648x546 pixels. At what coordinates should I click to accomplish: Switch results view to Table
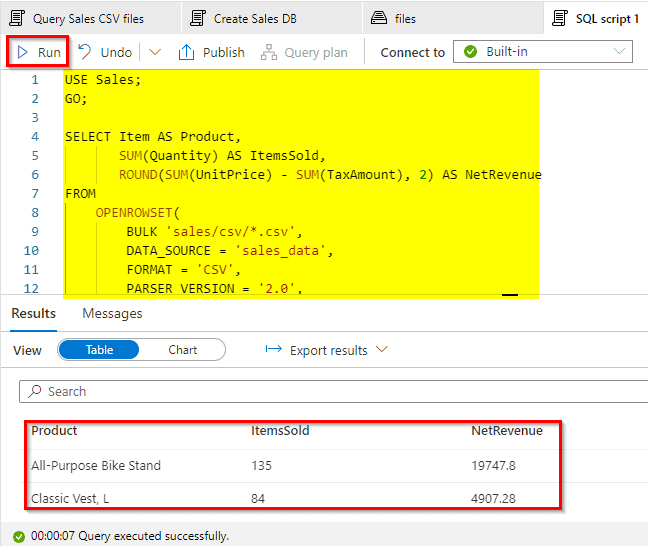pyautogui.click(x=99, y=350)
